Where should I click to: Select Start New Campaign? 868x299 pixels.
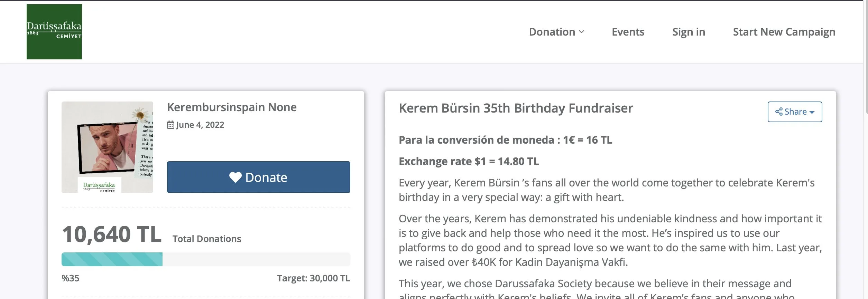click(x=784, y=32)
